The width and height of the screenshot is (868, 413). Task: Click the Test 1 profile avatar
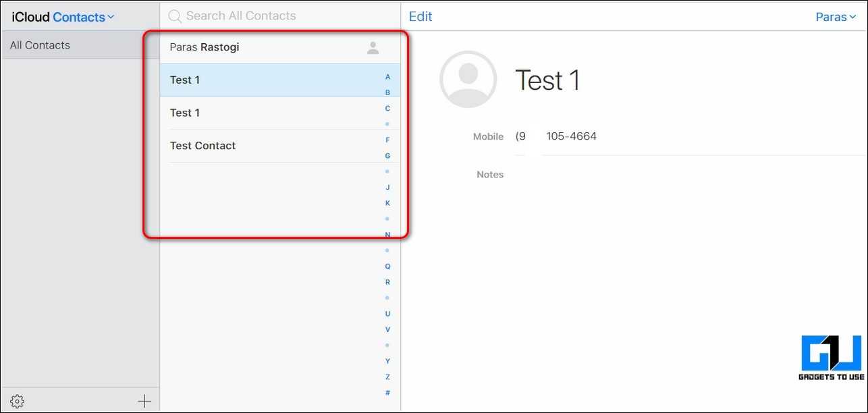pos(468,80)
